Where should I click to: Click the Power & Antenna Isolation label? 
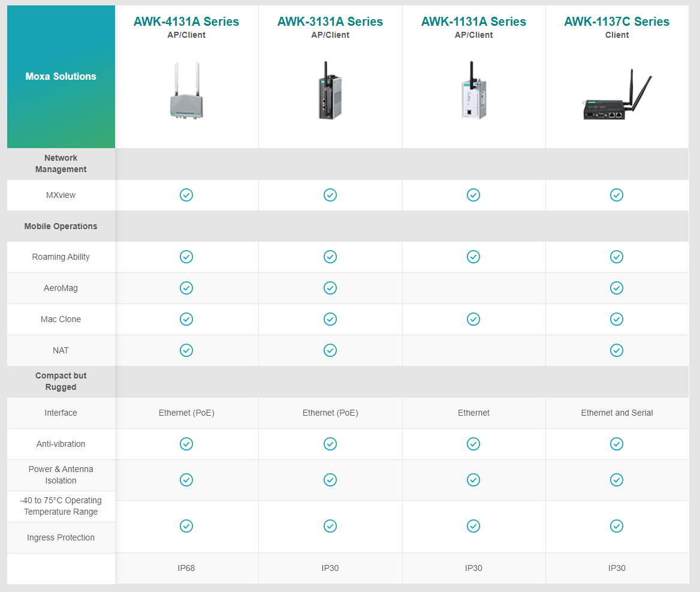[x=61, y=475]
